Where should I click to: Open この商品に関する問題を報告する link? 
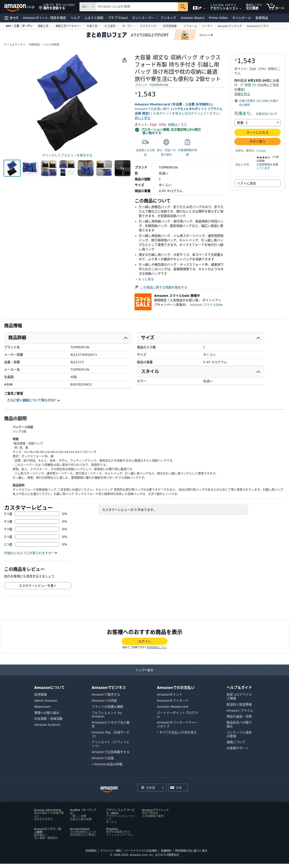point(163,288)
